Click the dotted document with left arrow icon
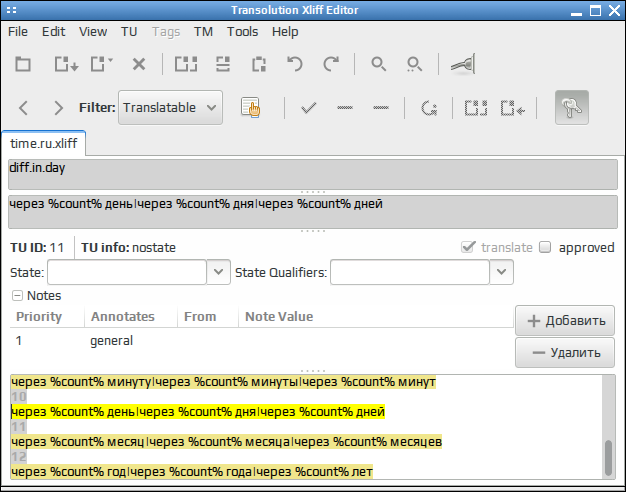 click(513, 108)
